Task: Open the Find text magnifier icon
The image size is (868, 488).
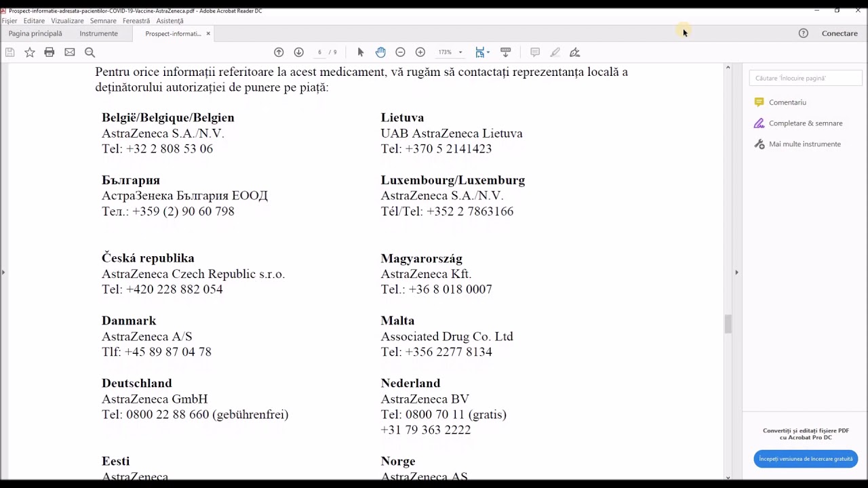Action: pyautogui.click(x=90, y=52)
